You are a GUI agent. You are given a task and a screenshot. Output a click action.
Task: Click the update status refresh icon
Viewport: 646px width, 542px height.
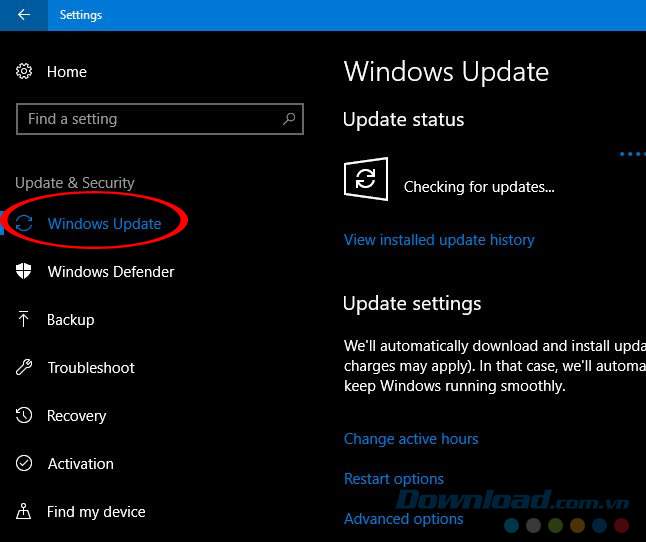(366, 179)
